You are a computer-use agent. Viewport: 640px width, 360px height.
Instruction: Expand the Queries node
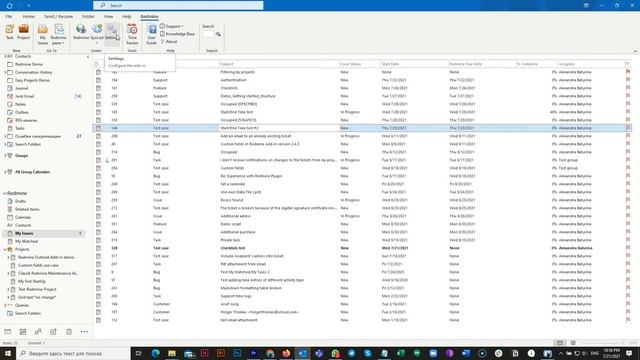pyautogui.click(x=5, y=305)
